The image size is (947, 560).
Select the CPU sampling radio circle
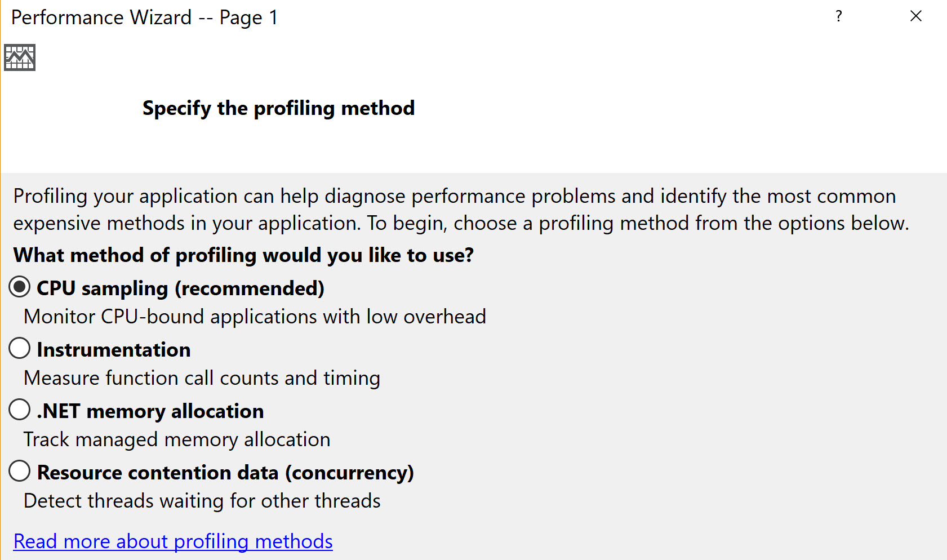click(20, 287)
